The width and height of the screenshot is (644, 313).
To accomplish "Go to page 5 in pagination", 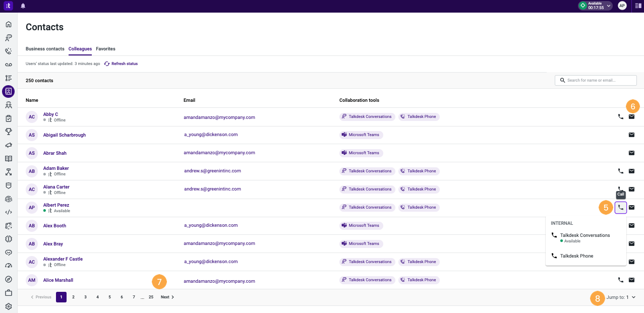I will [109, 297].
